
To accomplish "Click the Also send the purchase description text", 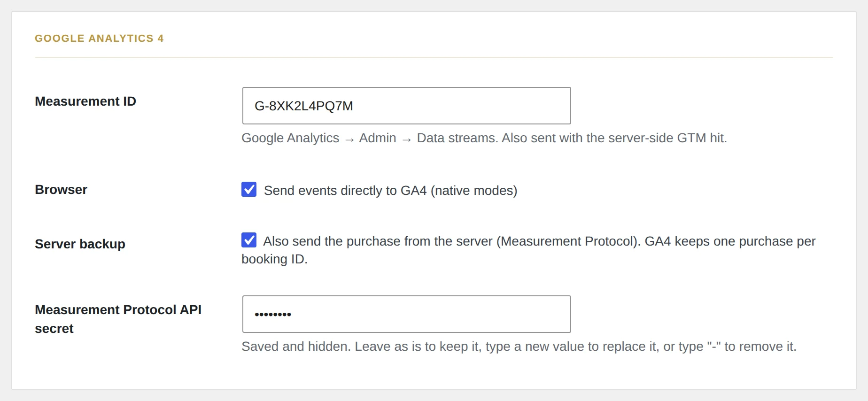I will 528,250.
